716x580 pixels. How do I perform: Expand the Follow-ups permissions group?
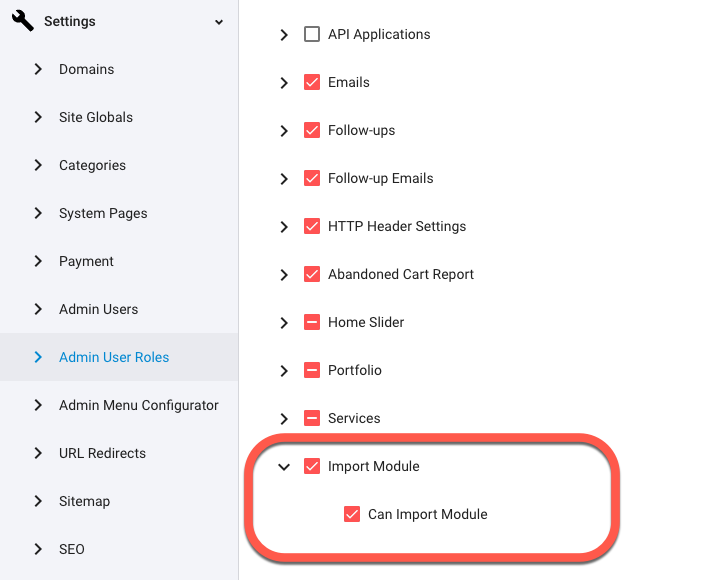coord(284,131)
